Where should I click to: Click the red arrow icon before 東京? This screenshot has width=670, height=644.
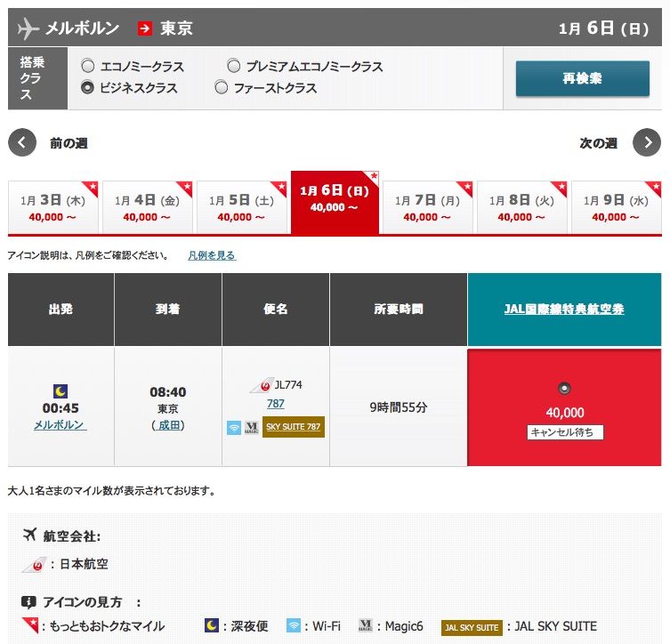pyautogui.click(x=145, y=28)
